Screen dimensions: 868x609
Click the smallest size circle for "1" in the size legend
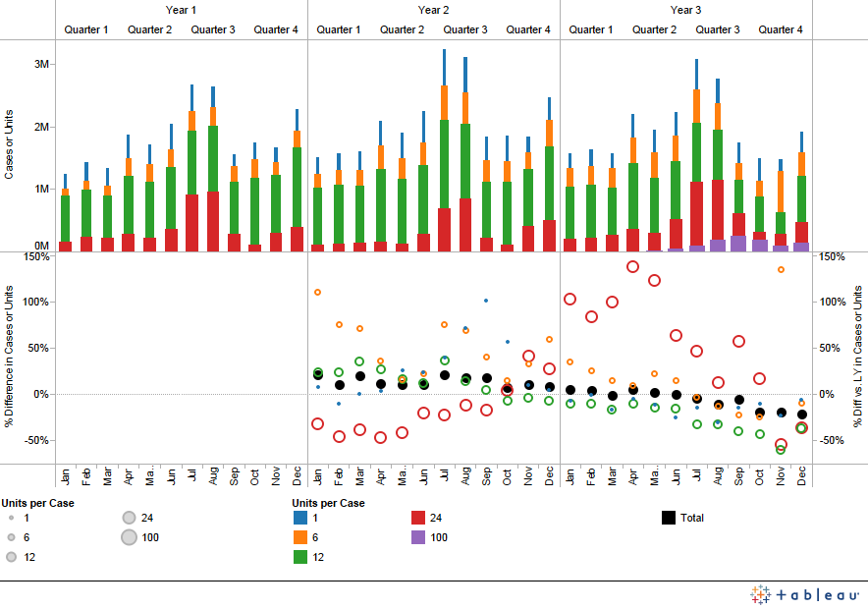coord(11,517)
